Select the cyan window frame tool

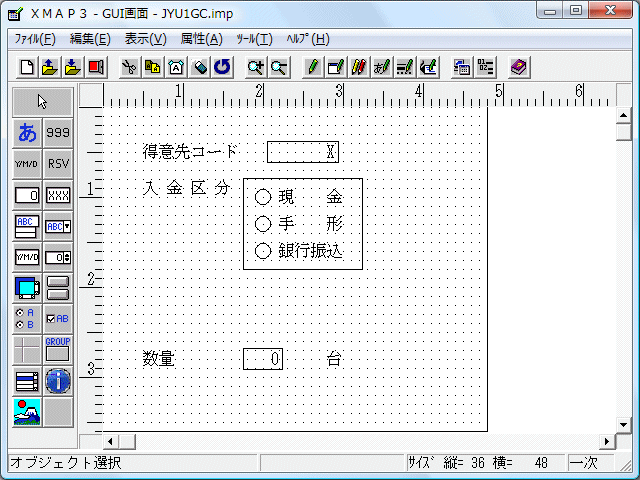click(27, 288)
